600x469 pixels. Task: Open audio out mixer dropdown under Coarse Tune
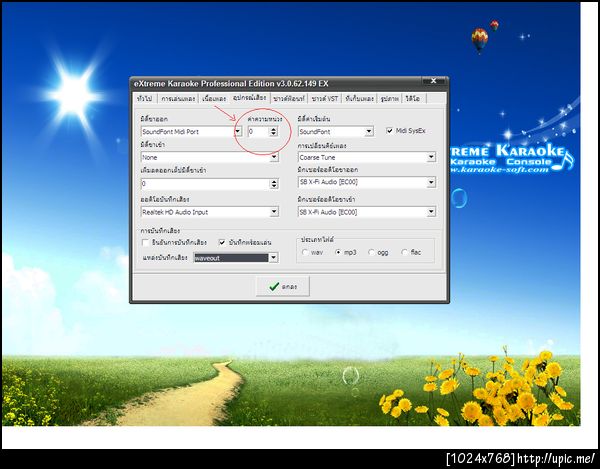click(367, 182)
